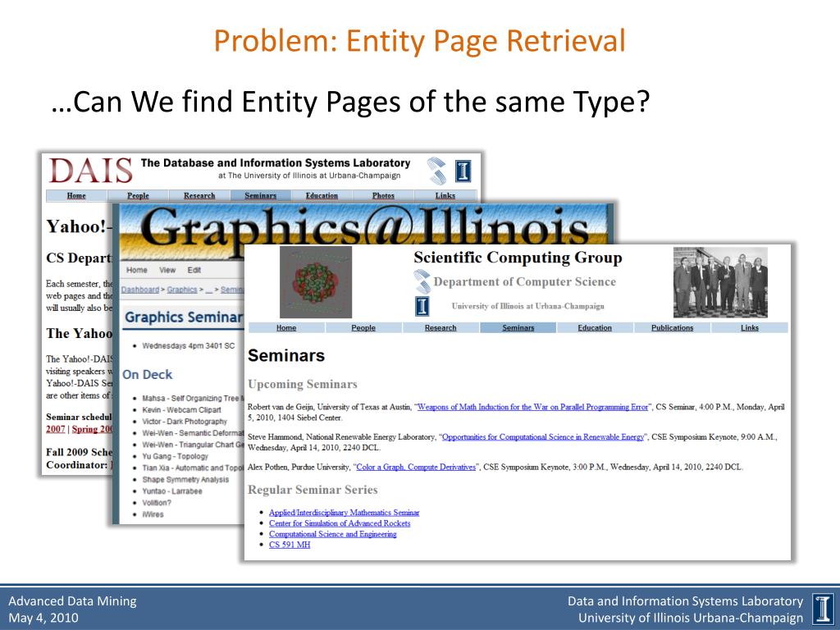Click Graphics Seminar heading

184,317
